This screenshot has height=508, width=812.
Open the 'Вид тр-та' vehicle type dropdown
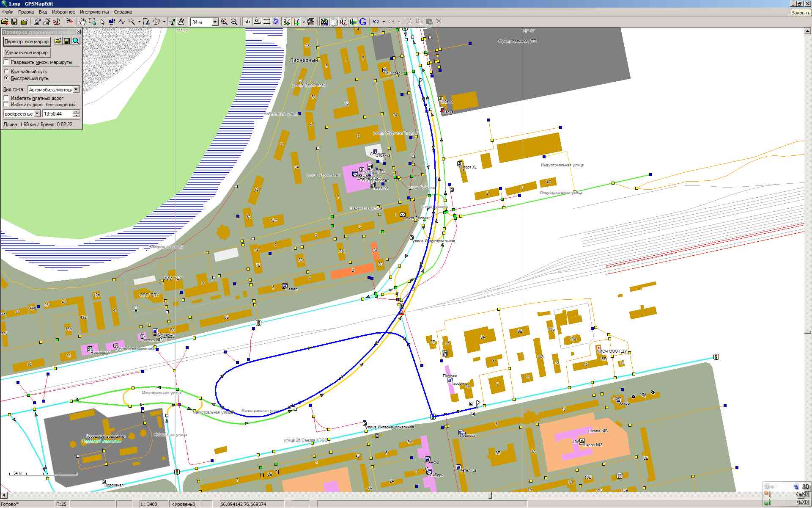click(76, 89)
